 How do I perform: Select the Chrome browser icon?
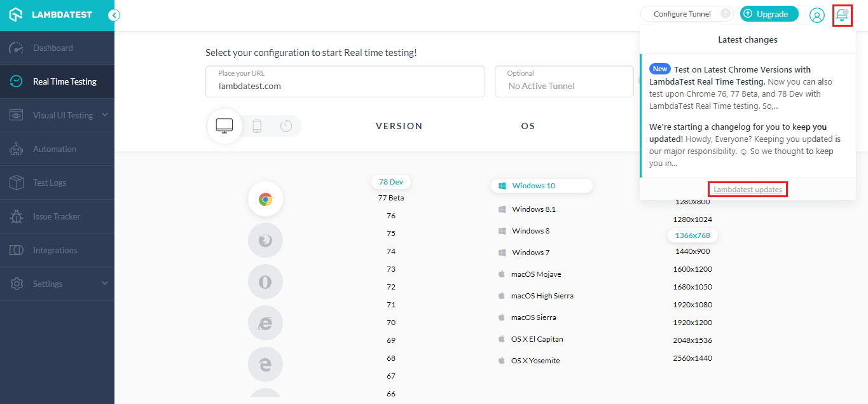tap(265, 199)
